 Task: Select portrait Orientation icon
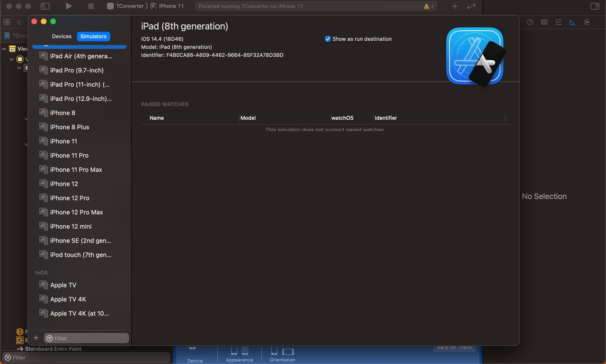pos(274,351)
